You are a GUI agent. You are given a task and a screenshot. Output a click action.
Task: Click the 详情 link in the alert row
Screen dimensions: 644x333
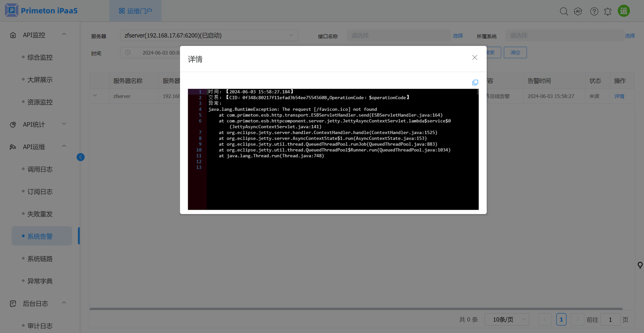(619, 96)
